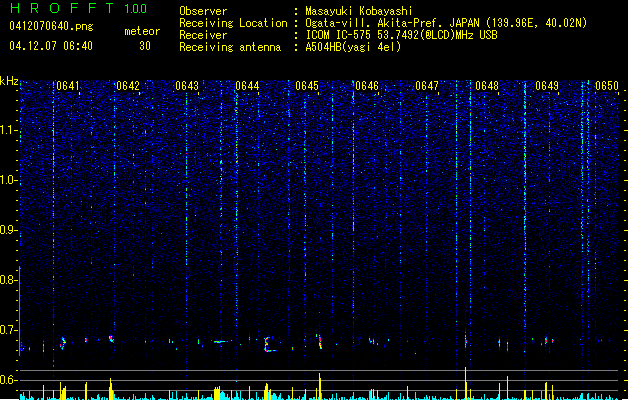Click the 0643 time marker
This screenshot has height=400, width=629.
point(187,86)
